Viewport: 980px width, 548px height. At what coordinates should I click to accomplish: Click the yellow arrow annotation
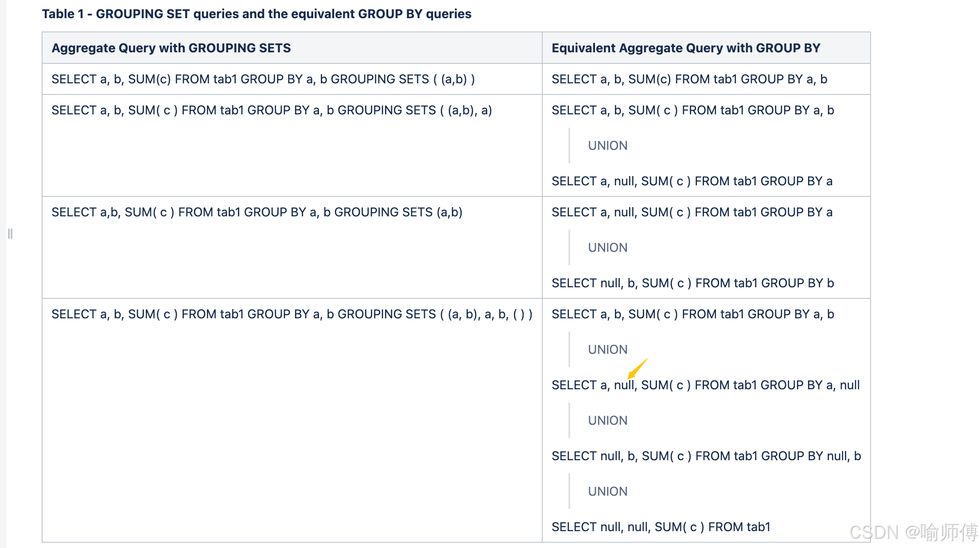point(637,369)
